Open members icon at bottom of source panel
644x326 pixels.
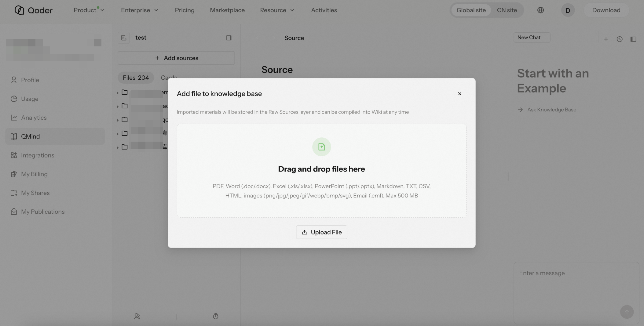(137, 317)
